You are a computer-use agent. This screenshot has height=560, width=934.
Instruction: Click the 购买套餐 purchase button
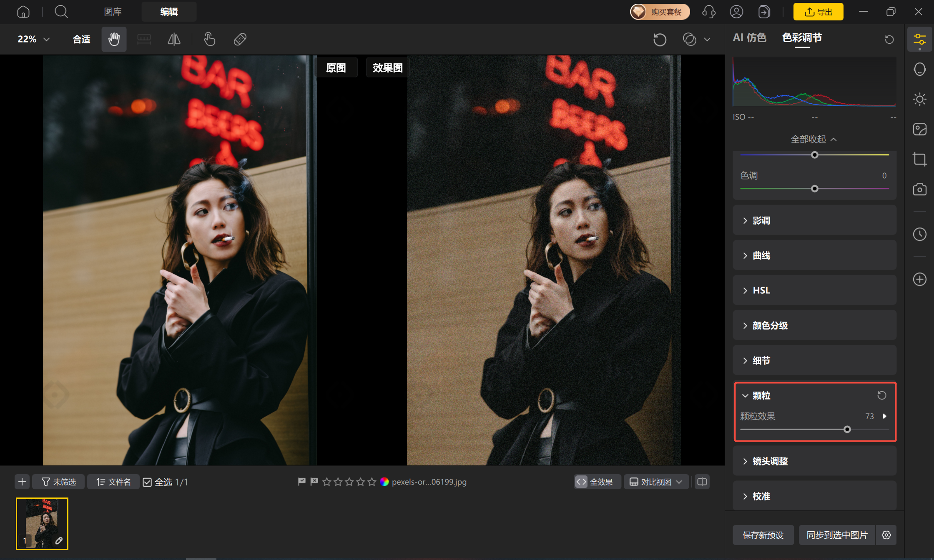click(660, 12)
